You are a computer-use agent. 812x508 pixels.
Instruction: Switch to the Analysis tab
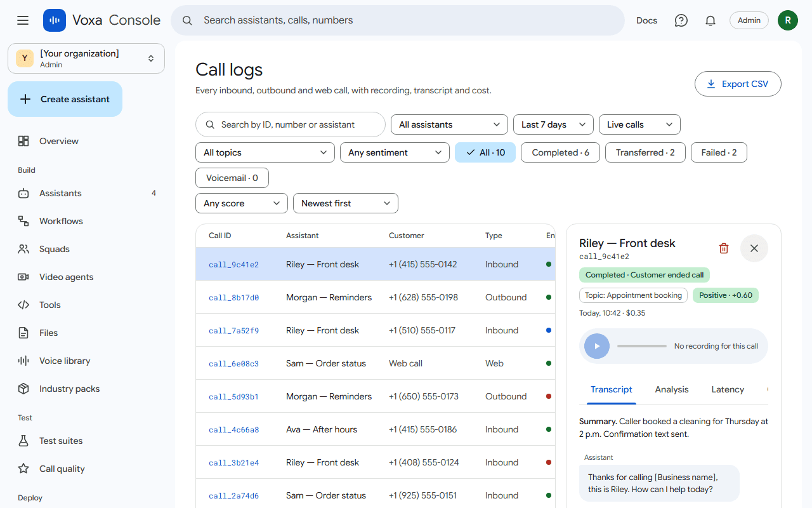coord(672,390)
